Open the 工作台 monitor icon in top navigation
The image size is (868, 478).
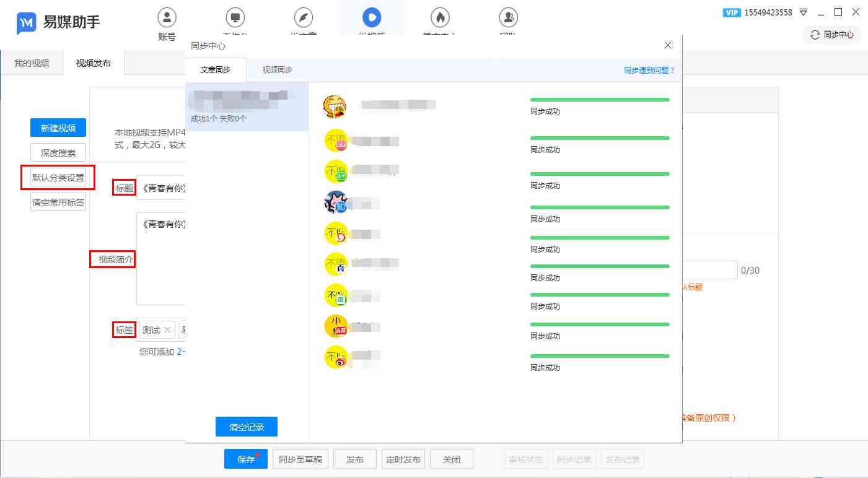[235, 17]
